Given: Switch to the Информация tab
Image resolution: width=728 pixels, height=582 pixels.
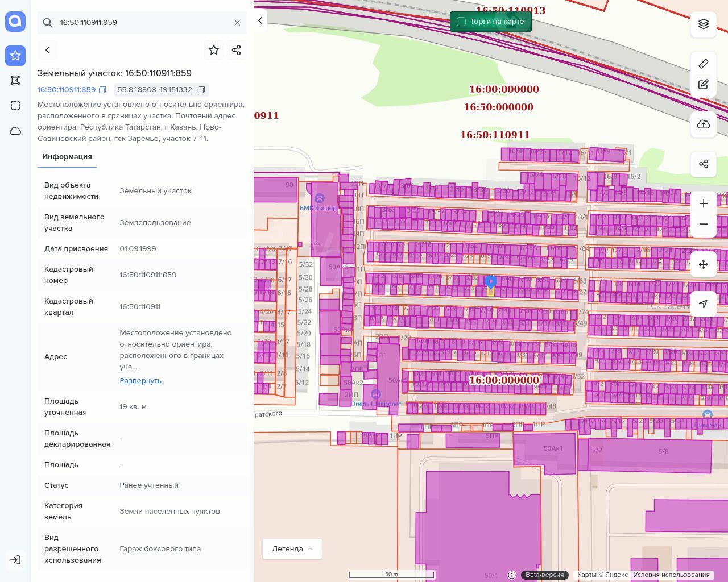Looking at the screenshot, I should [67, 157].
